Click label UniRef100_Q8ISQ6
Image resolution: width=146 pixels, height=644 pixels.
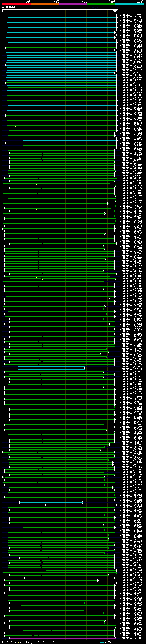click(131, 299)
